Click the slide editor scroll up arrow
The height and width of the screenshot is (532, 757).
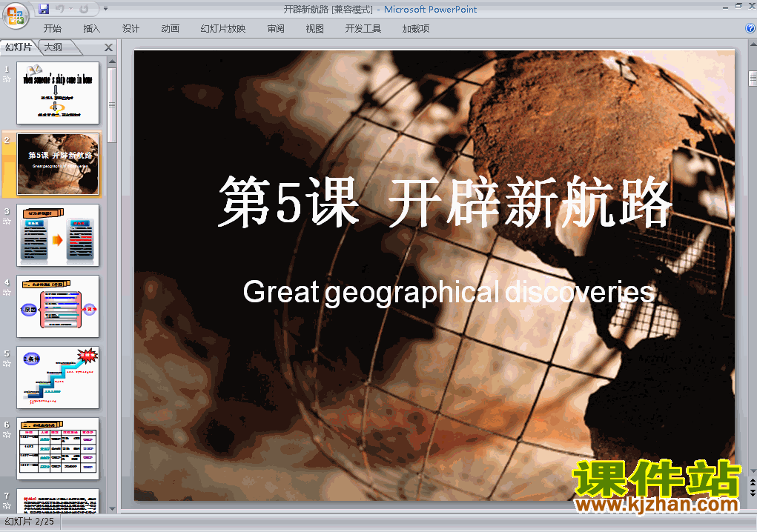click(x=753, y=45)
